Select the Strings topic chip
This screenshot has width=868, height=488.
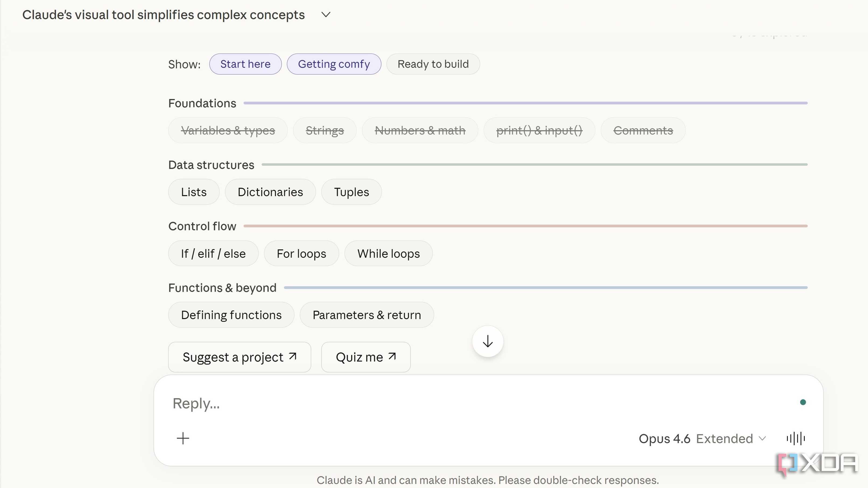(x=325, y=130)
